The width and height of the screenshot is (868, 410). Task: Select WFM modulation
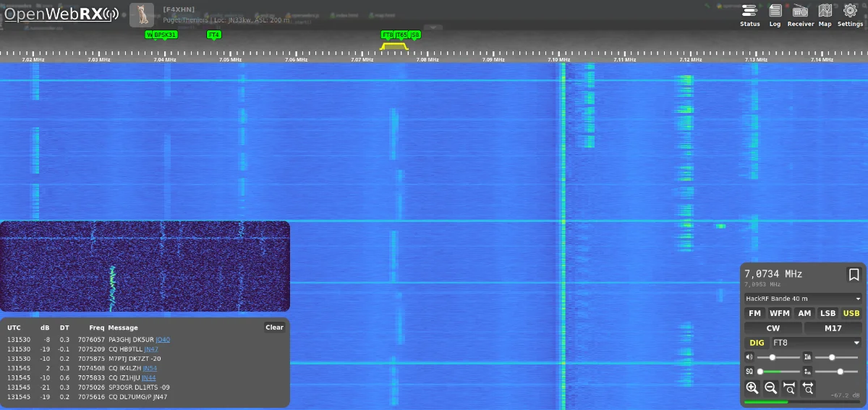779,313
